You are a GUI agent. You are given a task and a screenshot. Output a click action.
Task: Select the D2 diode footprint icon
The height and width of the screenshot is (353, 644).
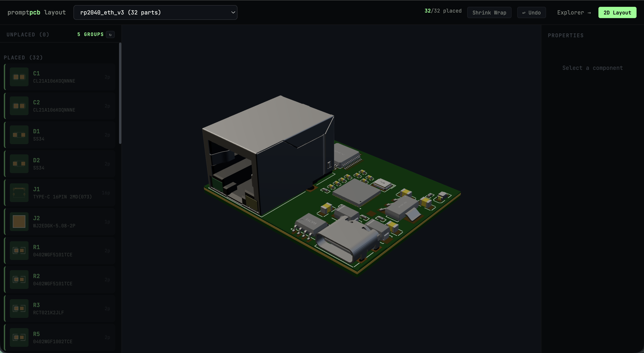click(x=19, y=164)
